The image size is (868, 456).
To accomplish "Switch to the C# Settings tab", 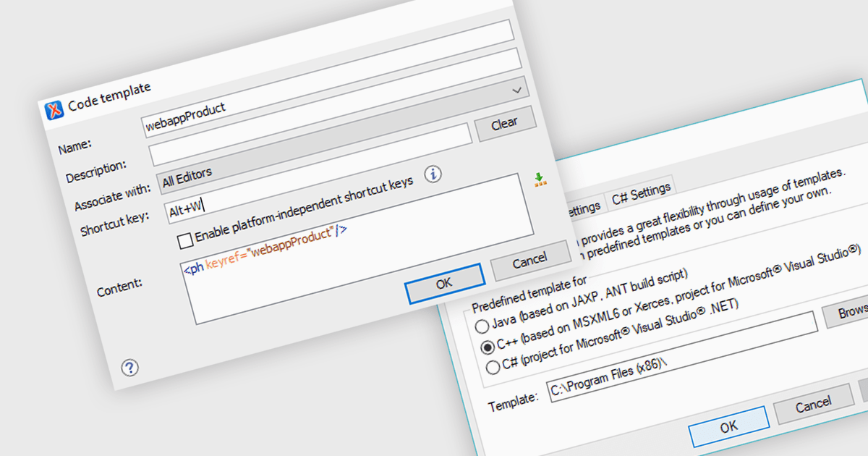I will (x=640, y=192).
